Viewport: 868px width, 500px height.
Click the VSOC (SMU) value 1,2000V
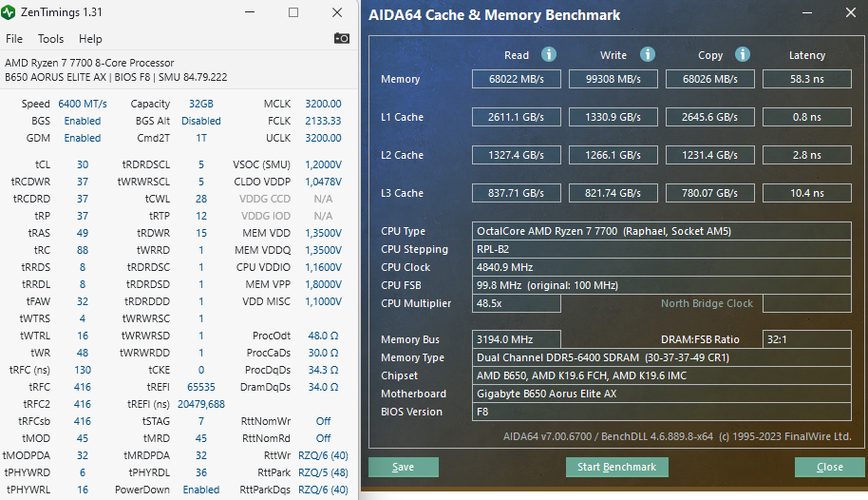click(323, 164)
